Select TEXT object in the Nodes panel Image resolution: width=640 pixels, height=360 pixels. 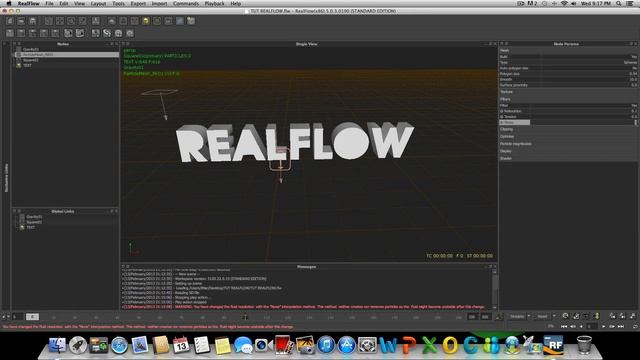pyautogui.click(x=27, y=65)
